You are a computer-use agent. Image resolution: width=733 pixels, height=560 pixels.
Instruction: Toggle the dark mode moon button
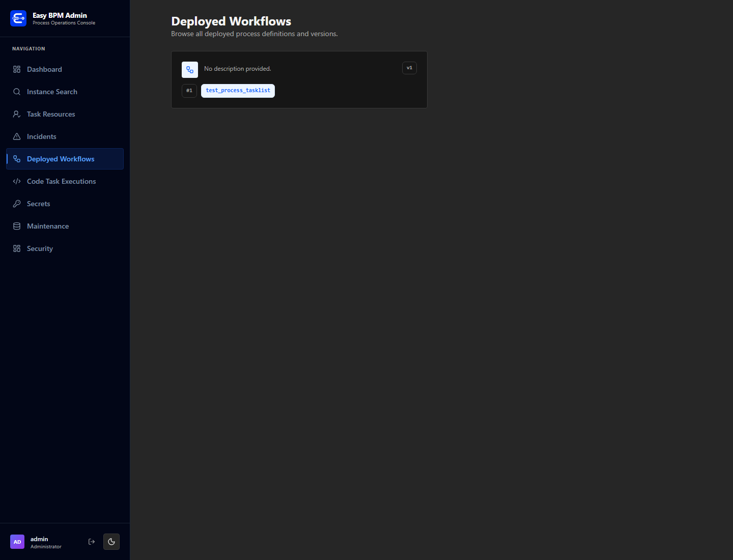tap(111, 542)
